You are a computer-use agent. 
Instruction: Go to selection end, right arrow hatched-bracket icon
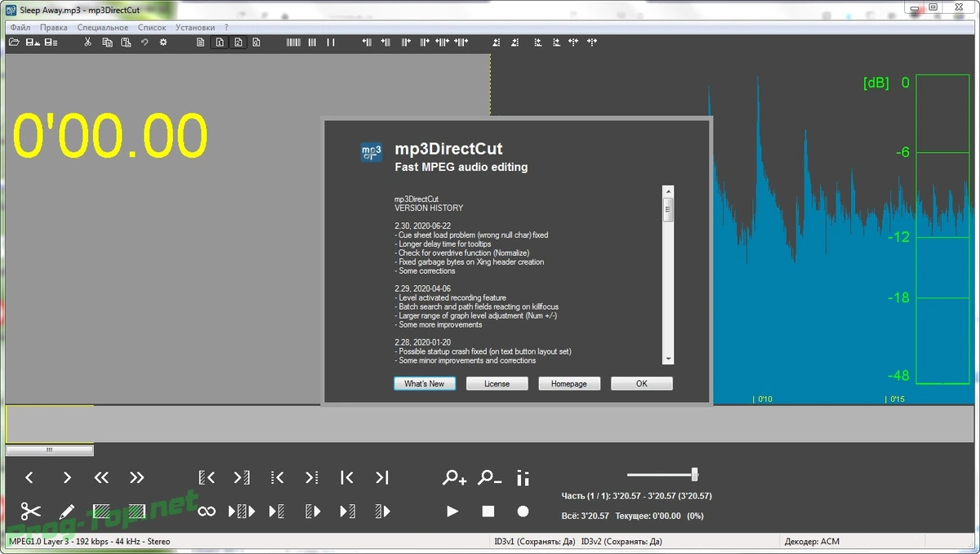242,477
